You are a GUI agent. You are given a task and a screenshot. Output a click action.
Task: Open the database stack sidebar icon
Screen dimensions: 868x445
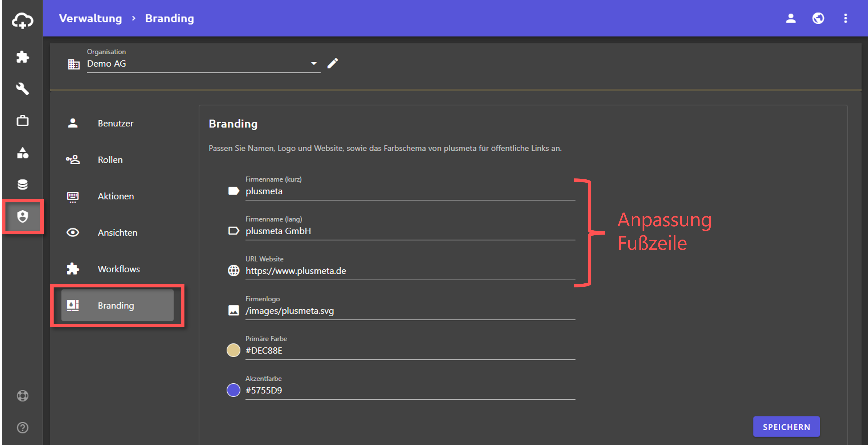22,184
